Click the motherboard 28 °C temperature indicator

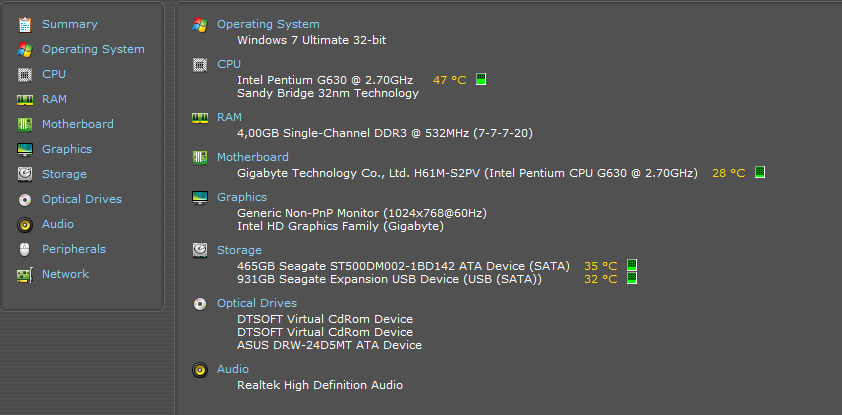coord(760,173)
